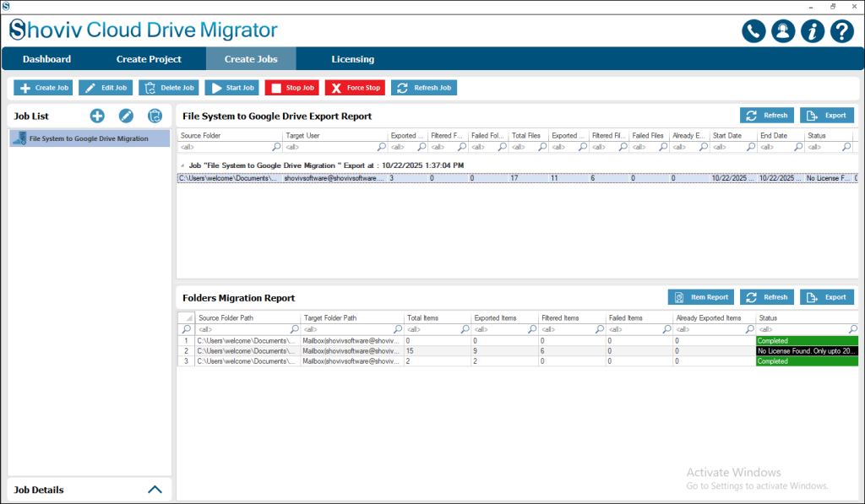Click Total Items filter search icon
The image size is (865, 504).
pyautogui.click(x=465, y=329)
